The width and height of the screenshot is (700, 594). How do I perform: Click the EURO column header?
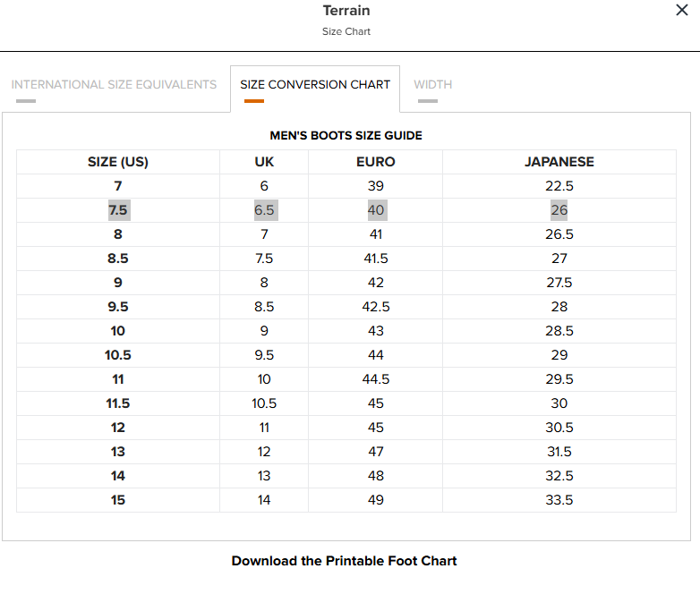376,162
